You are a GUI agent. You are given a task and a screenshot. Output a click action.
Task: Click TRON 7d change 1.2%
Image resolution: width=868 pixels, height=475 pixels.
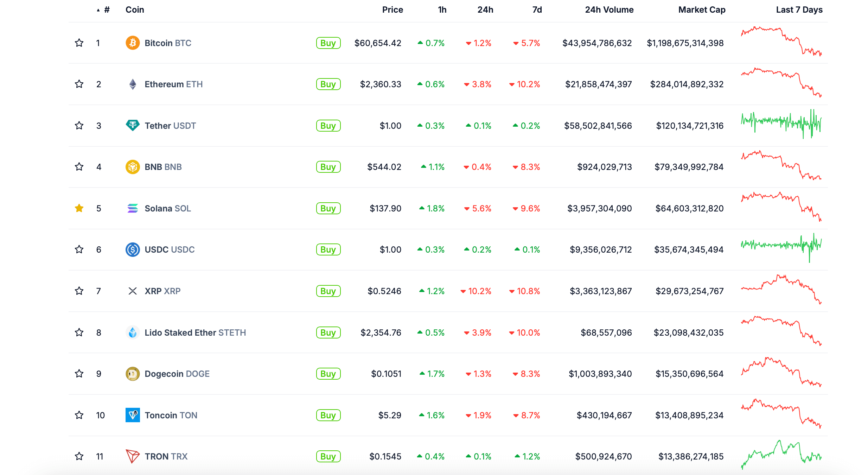527,456
